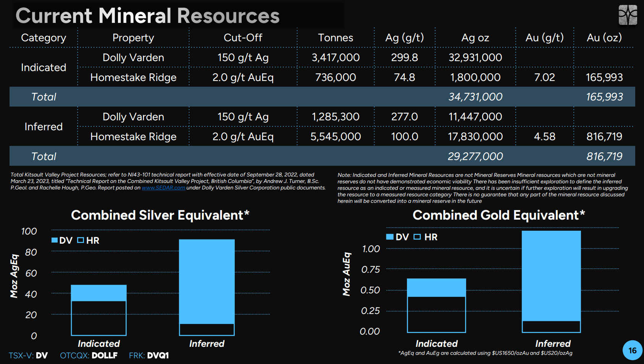Click the 'Category' column header
Image resolution: width=644 pixels, height=364 pixels.
tap(44, 38)
